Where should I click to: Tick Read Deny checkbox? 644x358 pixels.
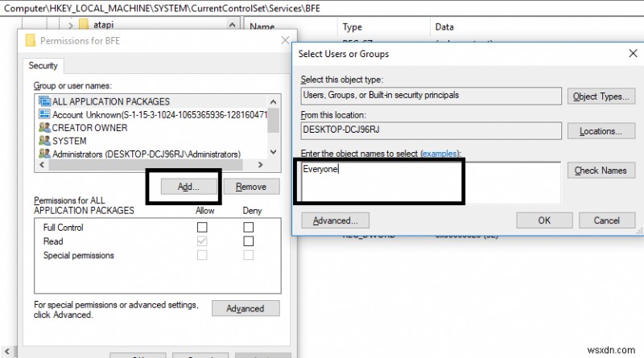pyautogui.click(x=249, y=241)
